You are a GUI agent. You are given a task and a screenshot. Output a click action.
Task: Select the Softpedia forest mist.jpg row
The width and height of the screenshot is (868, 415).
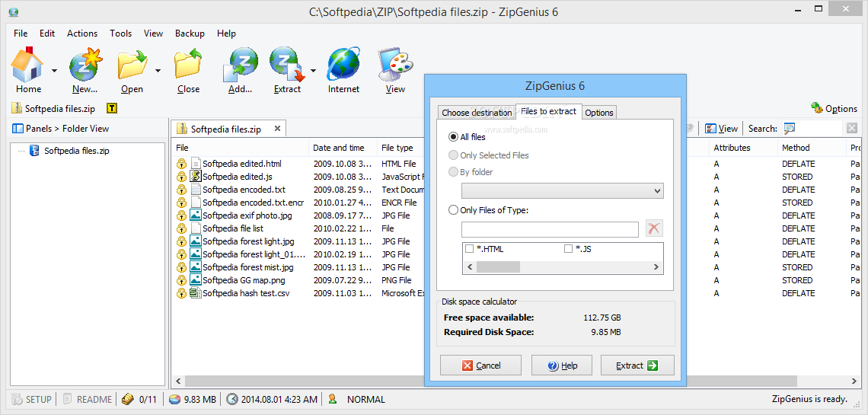pyautogui.click(x=248, y=267)
